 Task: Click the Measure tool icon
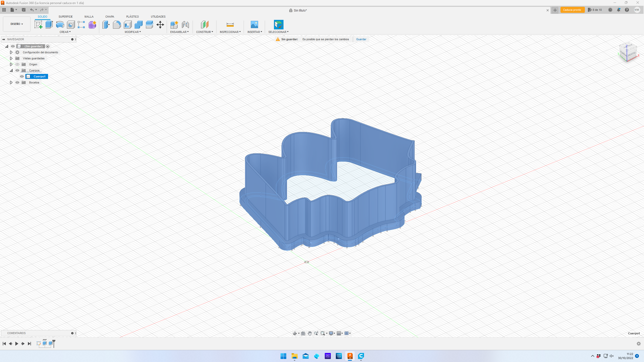click(x=230, y=25)
